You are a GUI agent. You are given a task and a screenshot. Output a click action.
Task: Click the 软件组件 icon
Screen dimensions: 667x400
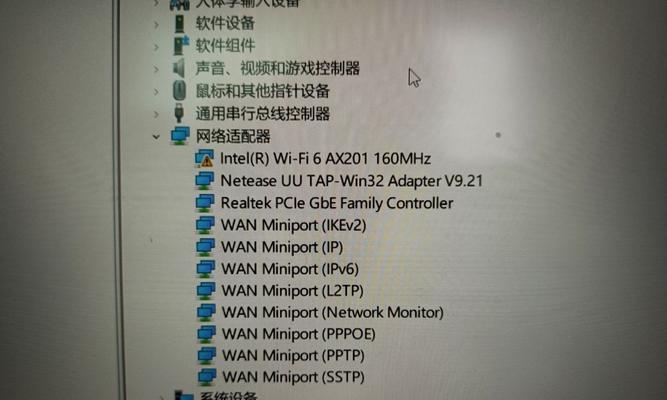click(x=180, y=46)
